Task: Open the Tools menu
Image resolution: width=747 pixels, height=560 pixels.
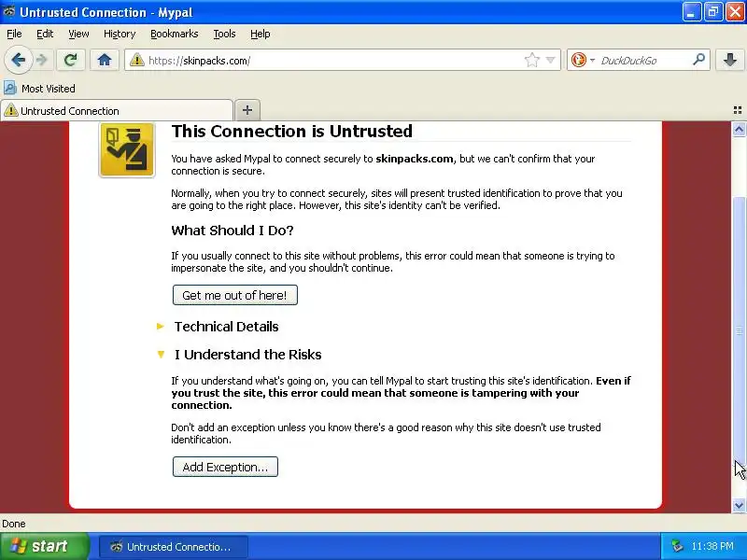Action: 224,34
